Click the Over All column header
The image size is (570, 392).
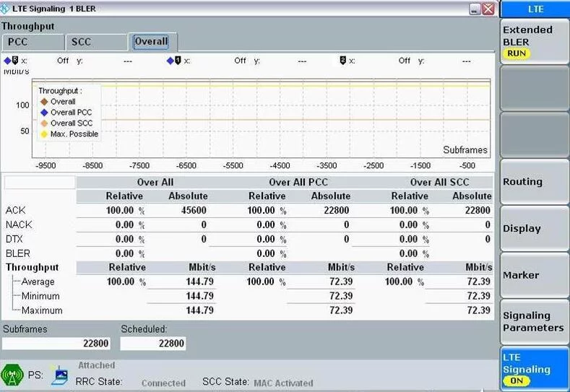[155, 183]
